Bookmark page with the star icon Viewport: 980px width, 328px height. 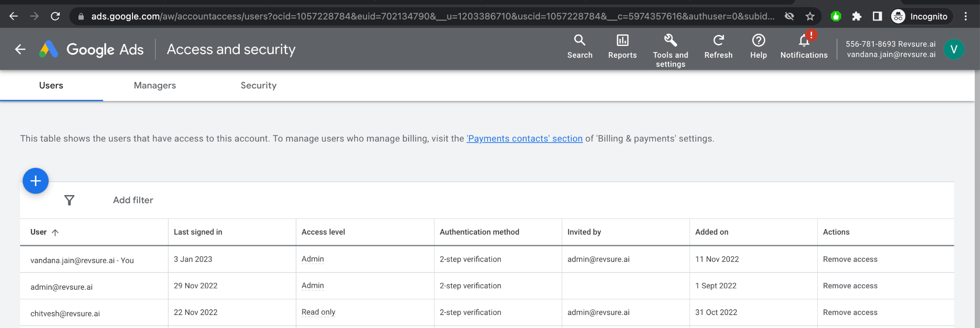[x=810, y=16]
